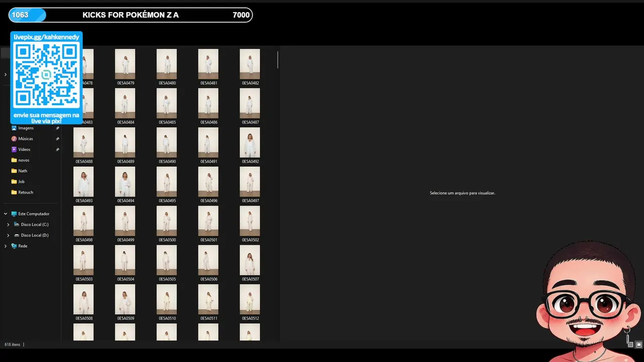Switch to large icons view in status bar
This screenshot has height=362, width=644.
point(639,344)
